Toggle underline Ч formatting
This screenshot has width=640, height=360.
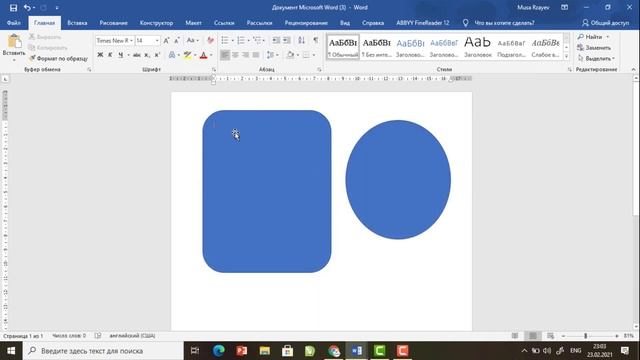coord(120,55)
